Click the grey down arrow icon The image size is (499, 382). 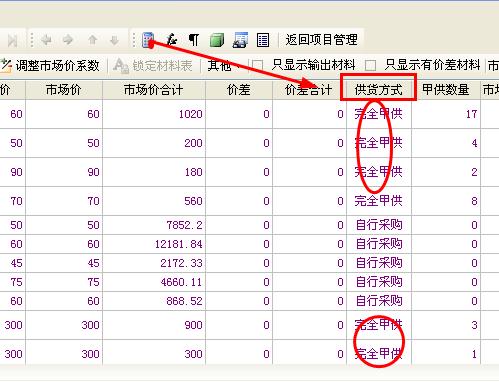[x=114, y=40]
